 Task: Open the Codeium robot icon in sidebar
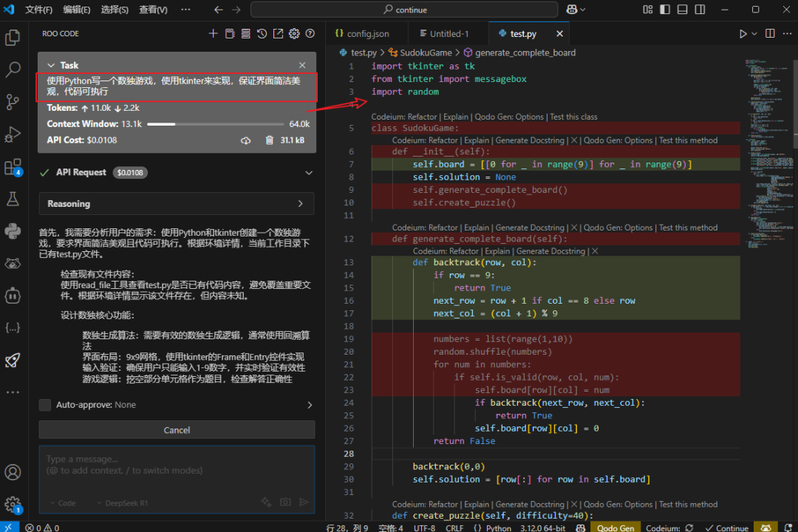pos(12,296)
